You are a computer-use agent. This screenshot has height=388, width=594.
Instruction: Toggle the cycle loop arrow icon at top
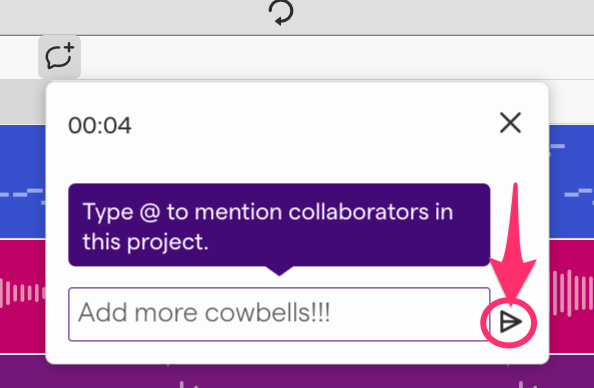281,13
